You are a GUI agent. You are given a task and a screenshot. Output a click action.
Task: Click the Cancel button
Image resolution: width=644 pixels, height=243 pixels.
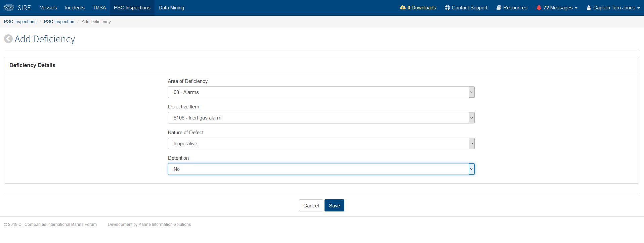point(311,205)
